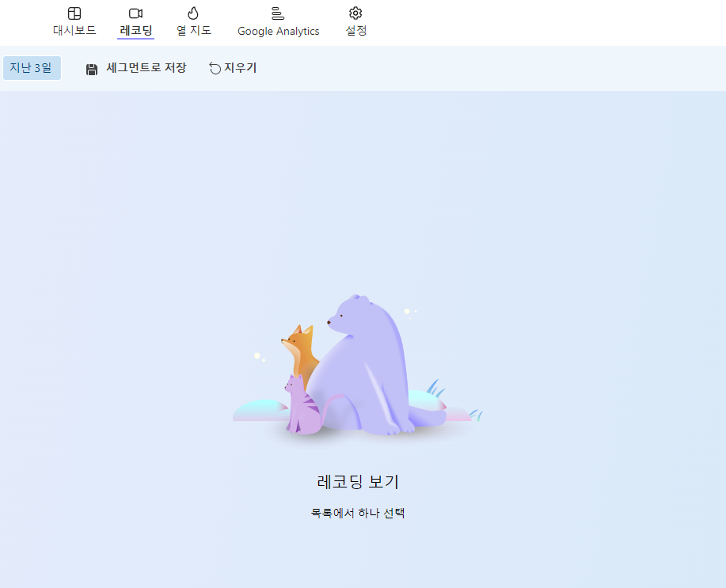Click the 목록에서 하나 선택 text
Screen dimensions: 726x588
pos(357,513)
